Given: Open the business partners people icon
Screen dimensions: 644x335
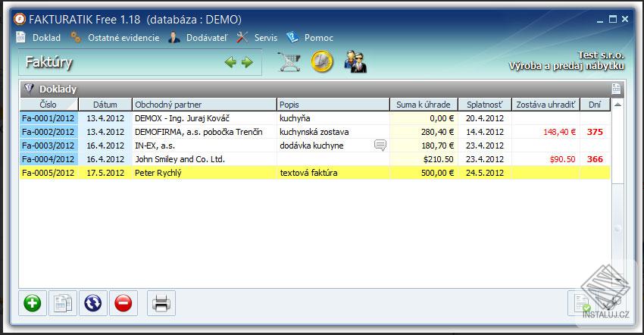Looking at the screenshot, I should (355, 62).
